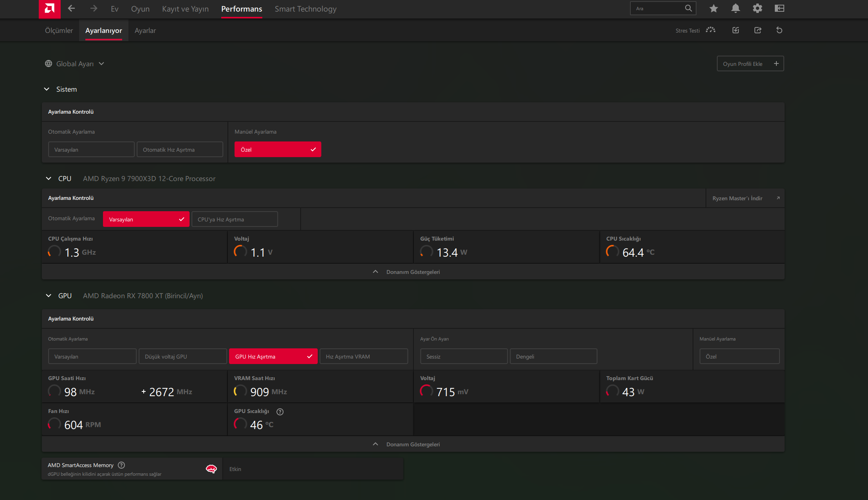Toggle Sistem Özel manual tuning
The image size is (868, 500).
point(278,150)
